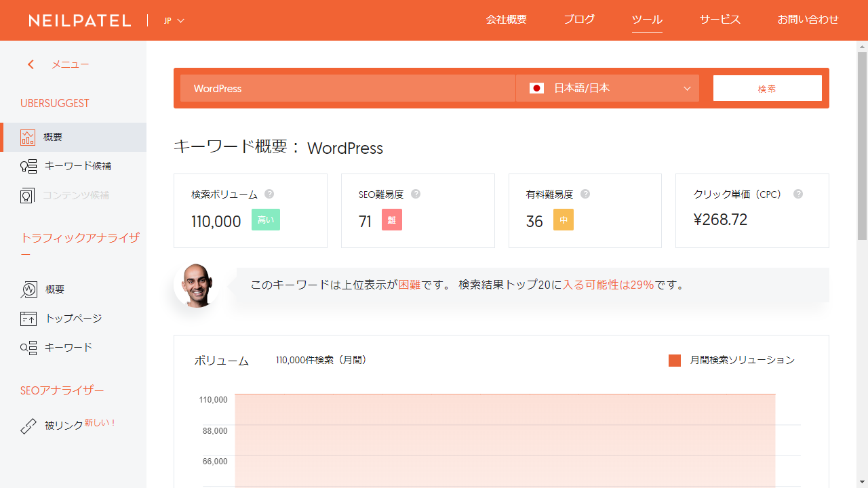
Task: Click the NEILPATEL logo
Action: 80,20
